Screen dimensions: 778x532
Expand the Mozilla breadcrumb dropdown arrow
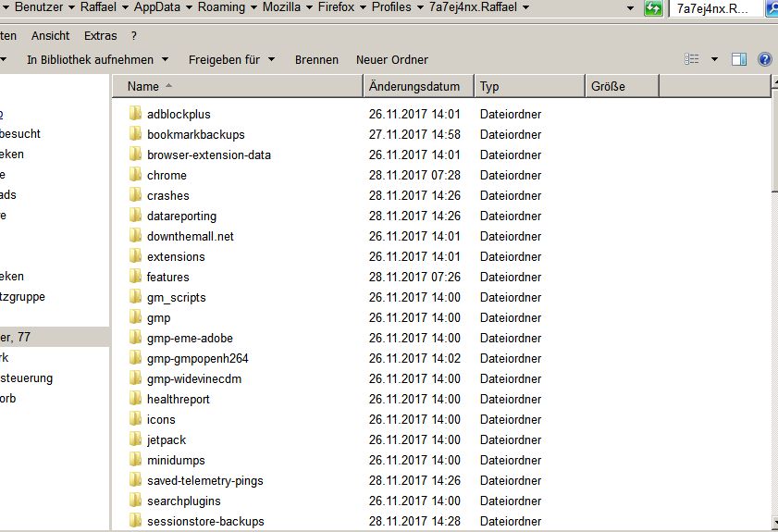click(x=309, y=7)
